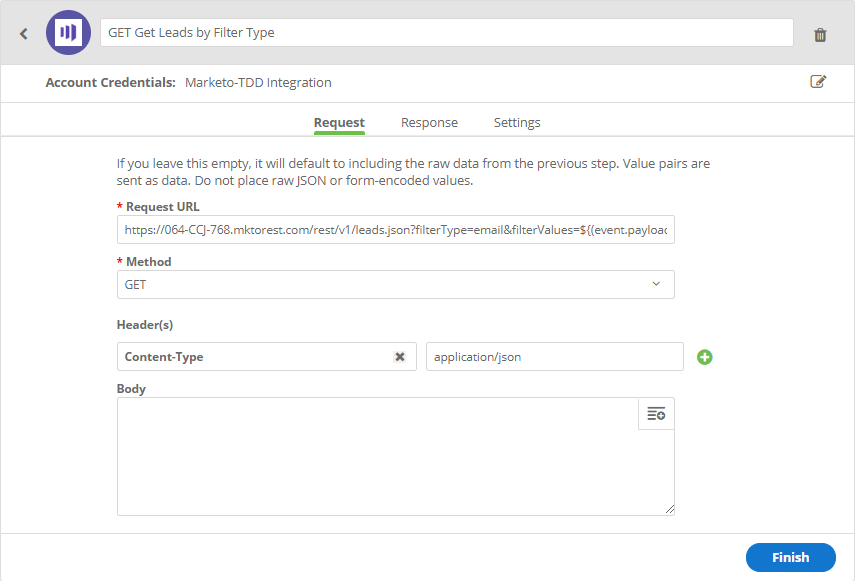Open the insert-variable icon in Body
The height and width of the screenshot is (581, 855).
tap(656, 414)
